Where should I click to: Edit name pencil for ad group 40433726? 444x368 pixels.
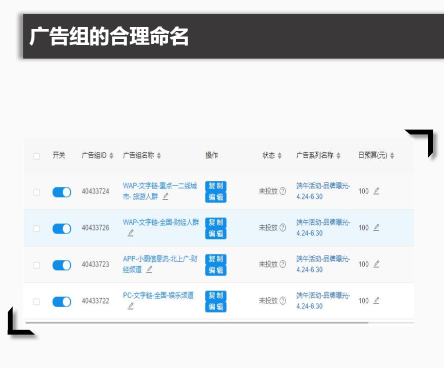click(x=131, y=233)
